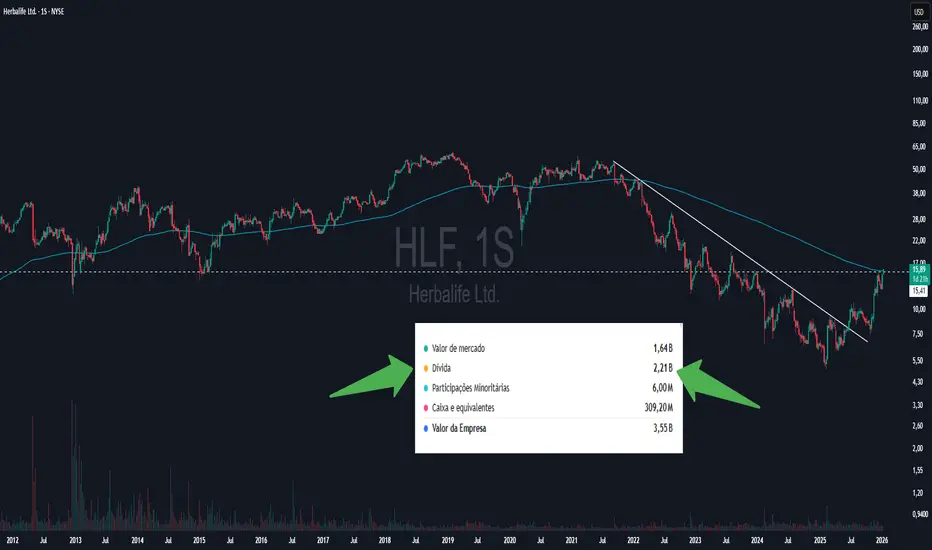Click the 22,00 price axis label

pyautogui.click(x=920, y=241)
